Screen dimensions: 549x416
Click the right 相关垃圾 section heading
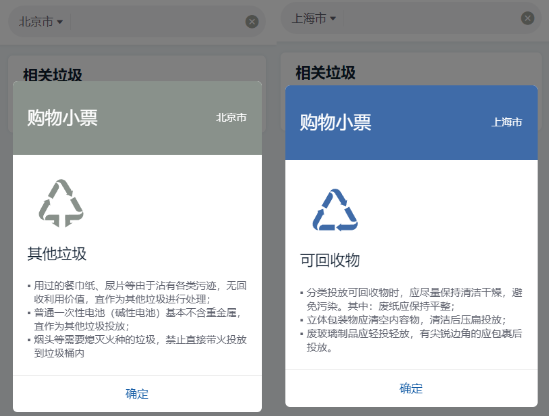325,73
